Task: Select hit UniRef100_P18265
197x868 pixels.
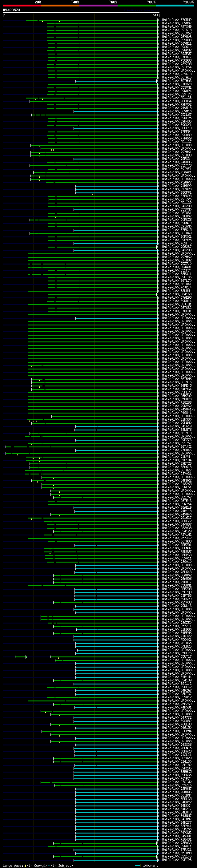Action: click(177, 483)
